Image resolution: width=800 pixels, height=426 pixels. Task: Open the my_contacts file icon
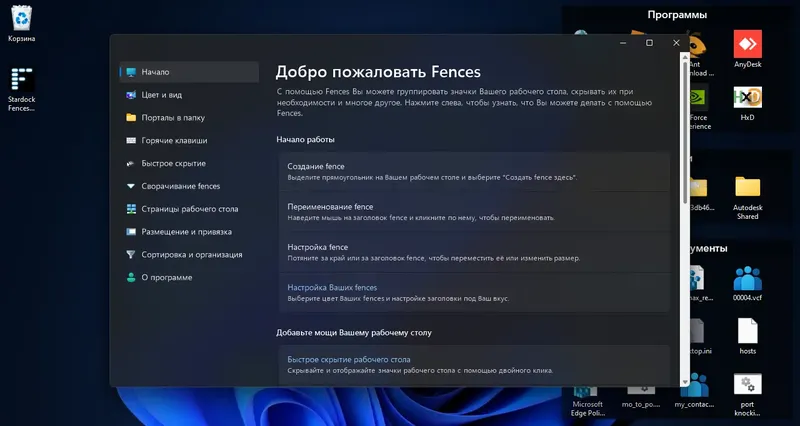(x=694, y=391)
